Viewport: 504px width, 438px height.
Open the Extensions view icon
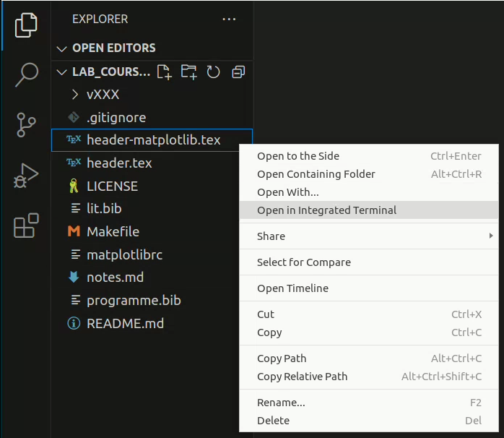pyautogui.click(x=26, y=226)
